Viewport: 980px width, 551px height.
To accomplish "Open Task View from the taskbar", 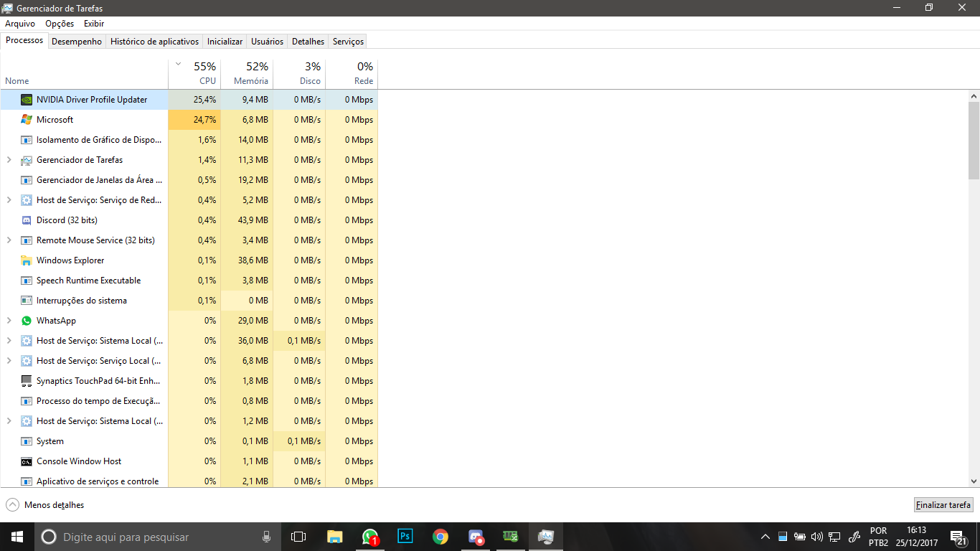I will coord(298,537).
